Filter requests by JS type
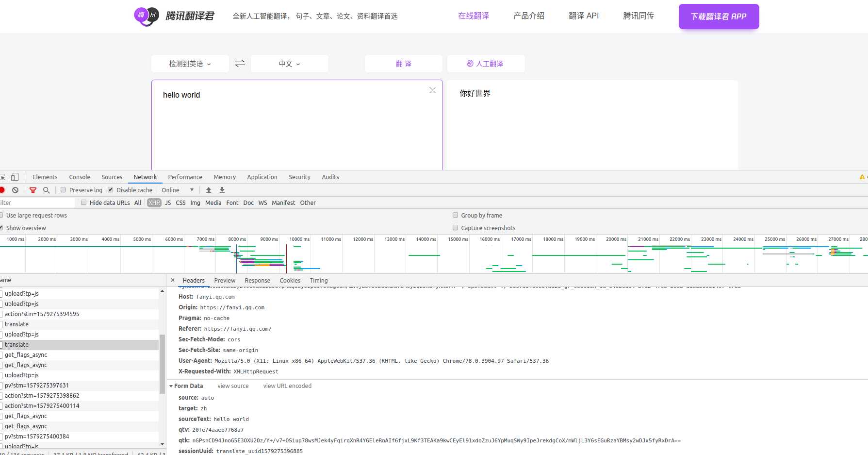This screenshot has width=868, height=455. pyautogui.click(x=168, y=202)
